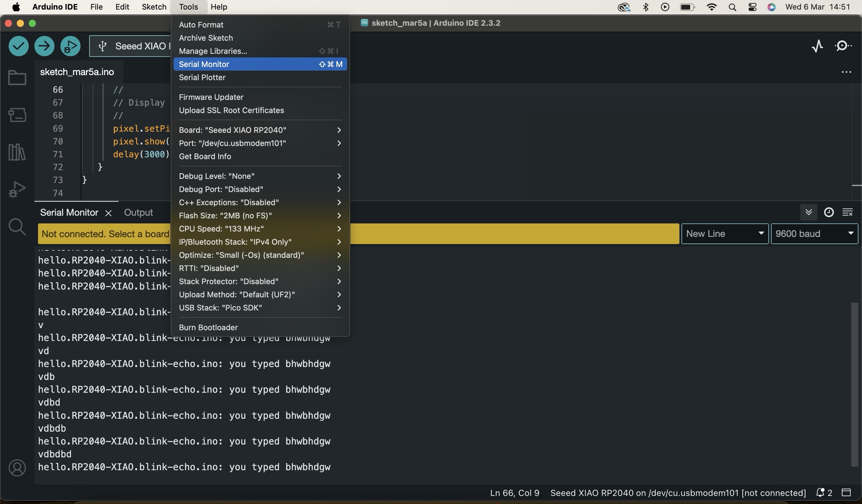The width and height of the screenshot is (862, 504).
Task: Open the Search sidebar icon
Action: 17,227
